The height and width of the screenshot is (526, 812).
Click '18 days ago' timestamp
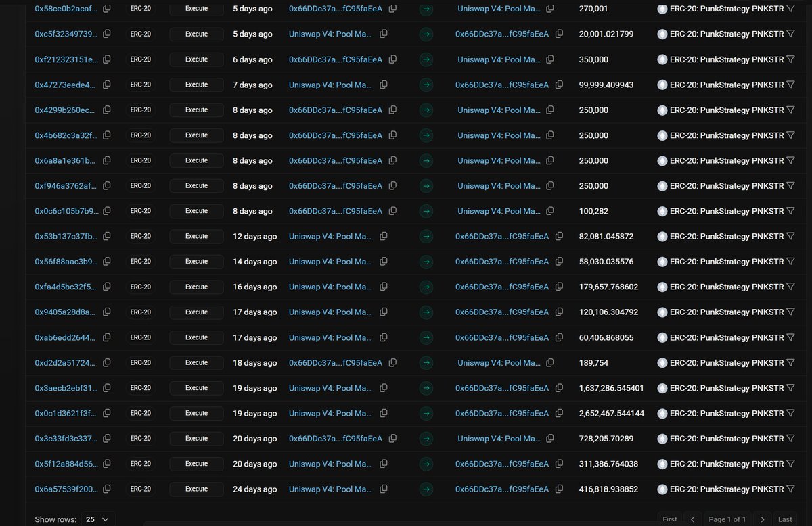[x=254, y=362]
